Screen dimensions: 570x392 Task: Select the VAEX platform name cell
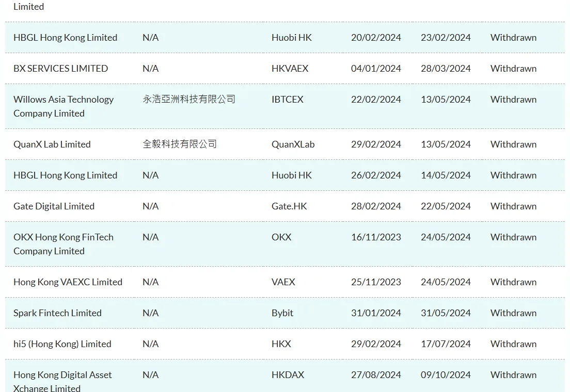[283, 282]
